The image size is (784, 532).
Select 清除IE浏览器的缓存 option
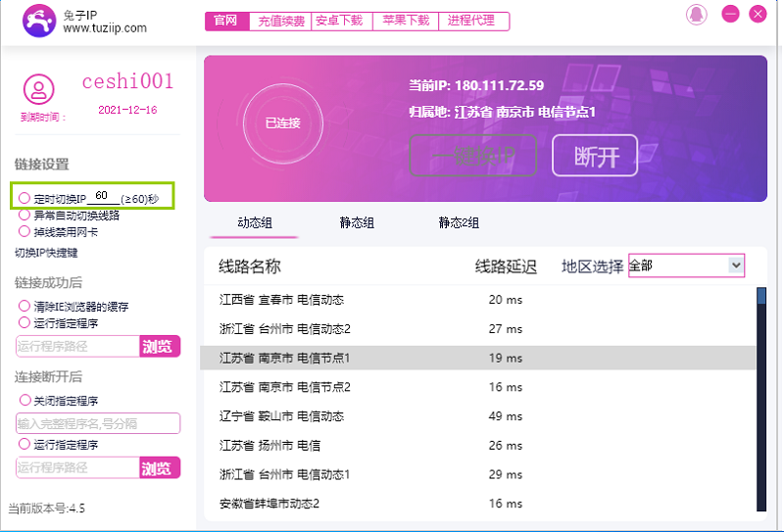pyautogui.click(x=24, y=307)
